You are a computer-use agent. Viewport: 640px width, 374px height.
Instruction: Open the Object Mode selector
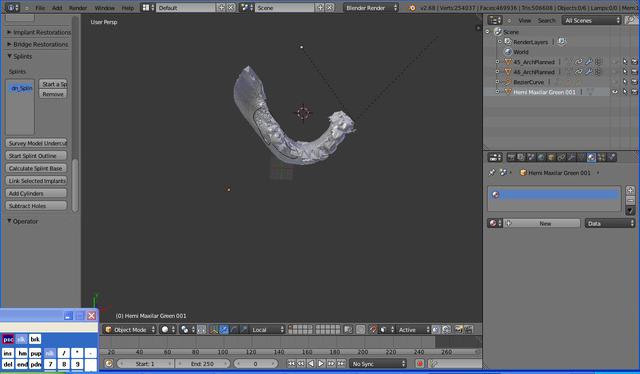click(x=129, y=329)
